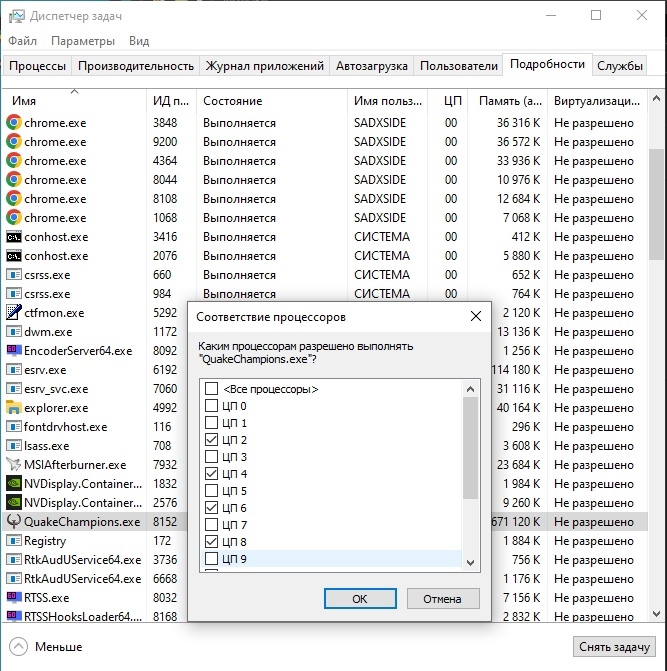Image resolution: width=667 pixels, height=671 pixels.
Task: Click the process list scroll up arrow
Action: [656, 99]
